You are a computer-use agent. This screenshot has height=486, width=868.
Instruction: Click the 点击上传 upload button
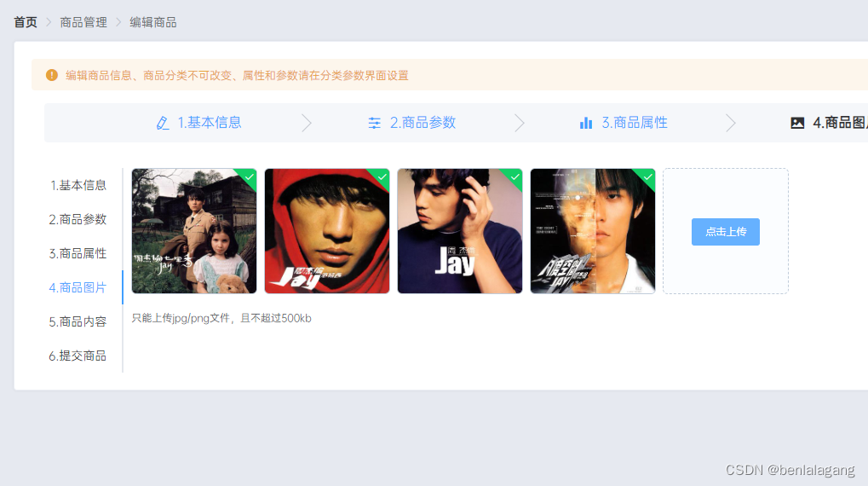coord(725,232)
